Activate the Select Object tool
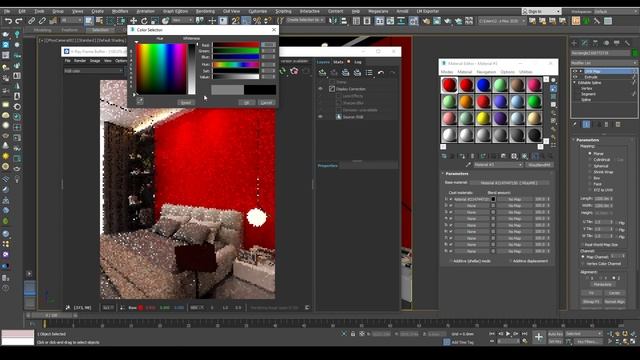Viewport: 640px width, 360px height. coord(89,20)
